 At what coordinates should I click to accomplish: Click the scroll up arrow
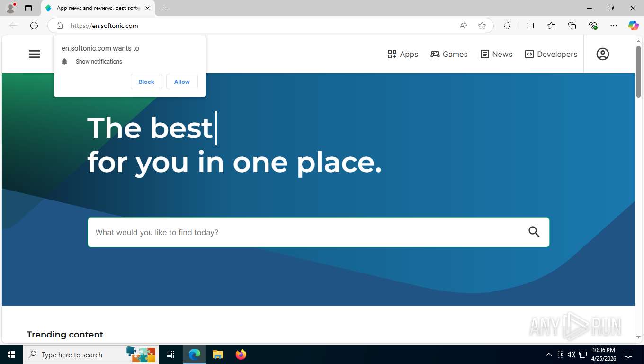pos(638,41)
